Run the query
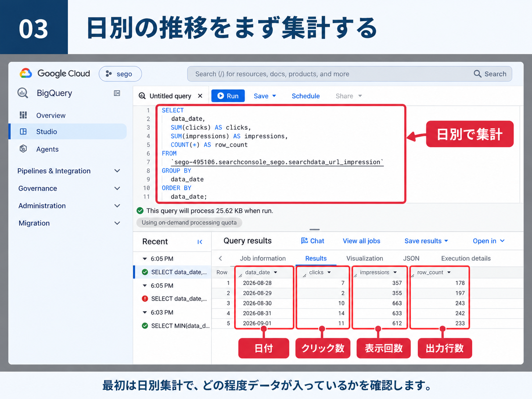Viewport: 532px width, 399px height. click(228, 96)
